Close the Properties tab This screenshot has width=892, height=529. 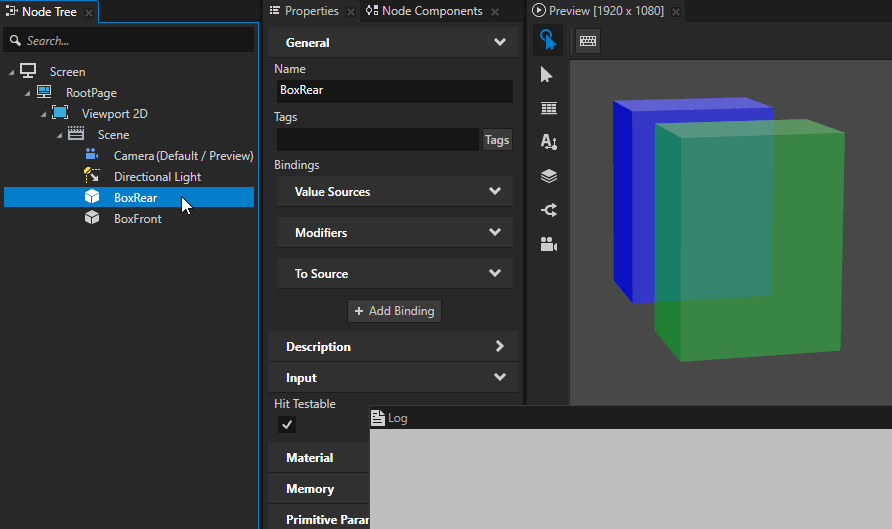click(351, 12)
